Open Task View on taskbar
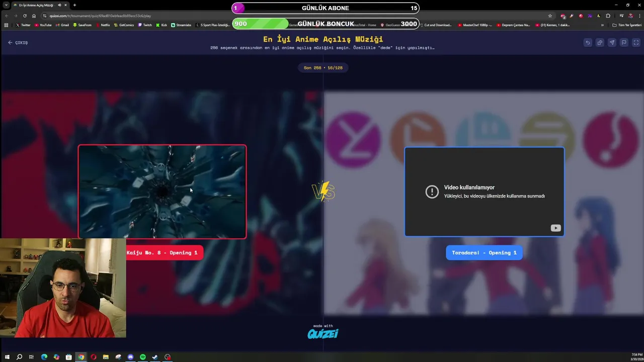644x362 pixels. (x=31, y=357)
